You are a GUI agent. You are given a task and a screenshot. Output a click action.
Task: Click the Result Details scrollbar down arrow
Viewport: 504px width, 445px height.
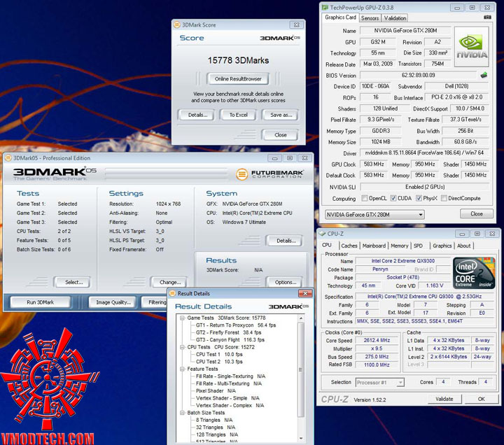301,438
